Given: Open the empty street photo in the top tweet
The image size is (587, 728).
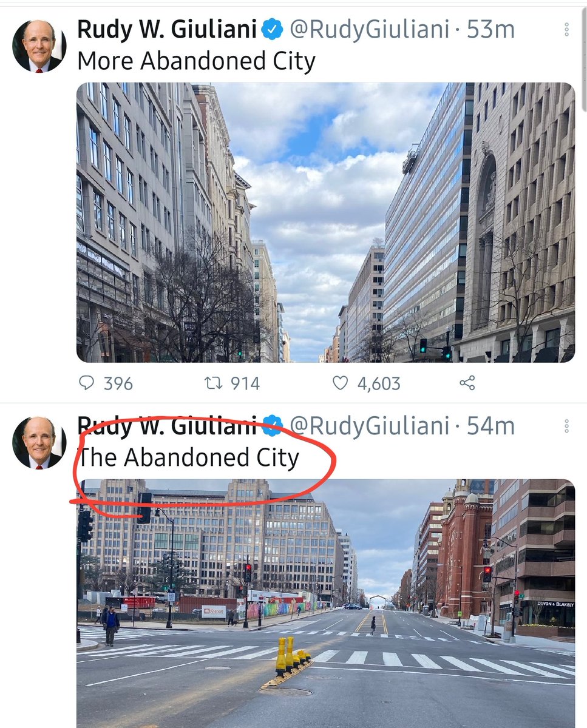Looking at the screenshot, I should click(325, 223).
